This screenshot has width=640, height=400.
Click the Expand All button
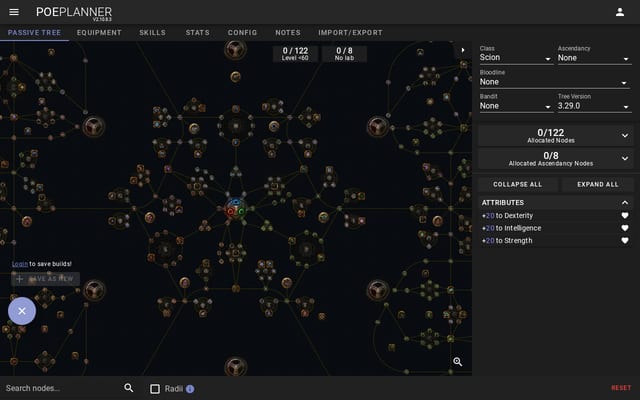coord(598,184)
